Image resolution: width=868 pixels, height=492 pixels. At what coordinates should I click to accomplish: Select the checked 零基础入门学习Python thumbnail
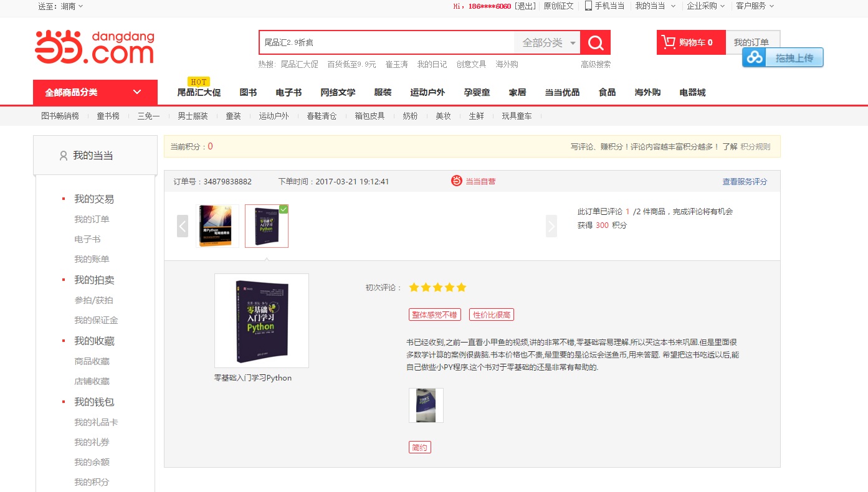[x=267, y=226]
